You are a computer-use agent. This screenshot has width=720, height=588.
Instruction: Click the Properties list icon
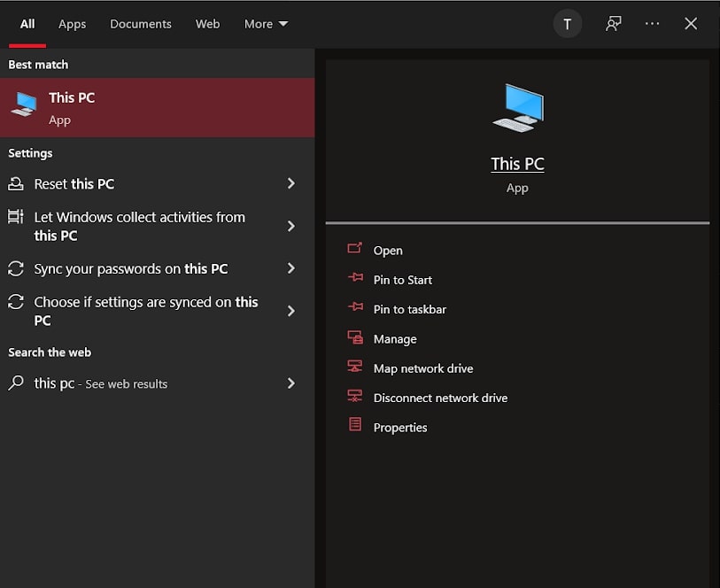pos(355,424)
